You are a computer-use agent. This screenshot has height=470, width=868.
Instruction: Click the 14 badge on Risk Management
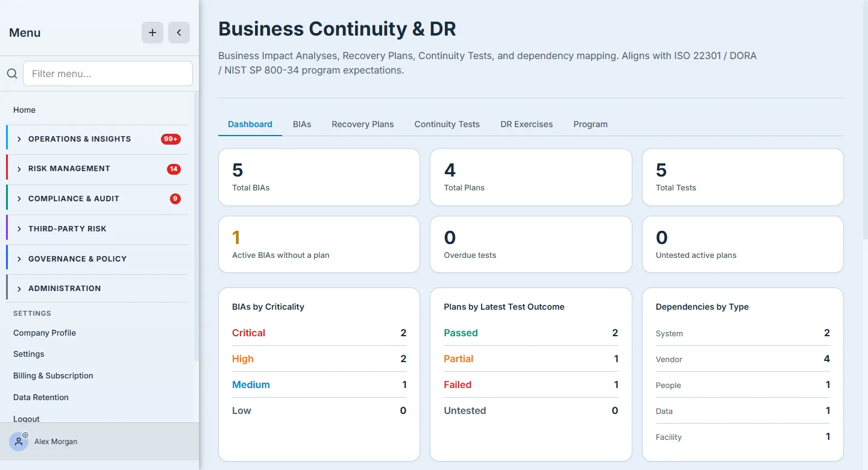(x=174, y=169)
